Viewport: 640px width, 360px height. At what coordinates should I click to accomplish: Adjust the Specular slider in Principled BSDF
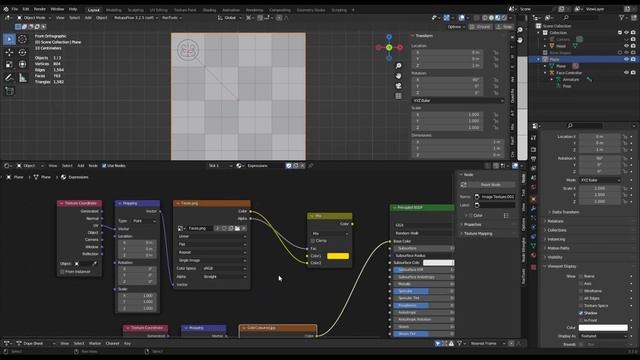(424, 291)
